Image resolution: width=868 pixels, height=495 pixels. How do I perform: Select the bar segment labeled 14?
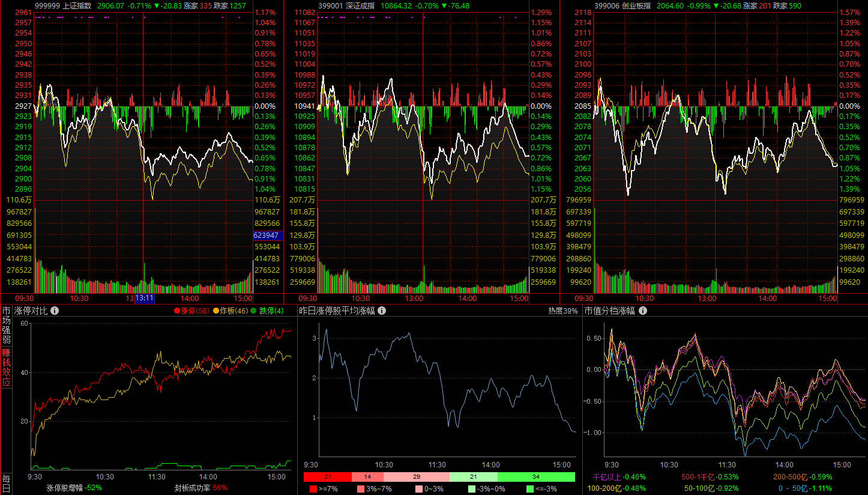(x=367, y=477)
